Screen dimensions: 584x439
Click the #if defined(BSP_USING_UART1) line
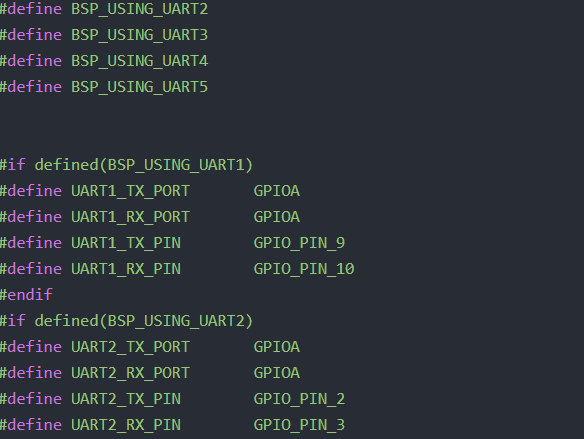coord(126,165)
